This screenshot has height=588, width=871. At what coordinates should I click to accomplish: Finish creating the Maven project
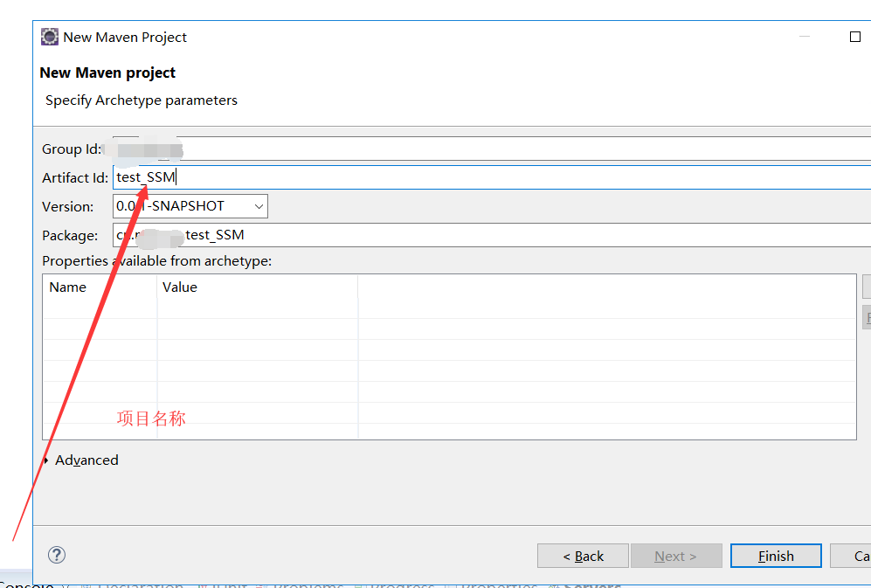click(776, 556)
